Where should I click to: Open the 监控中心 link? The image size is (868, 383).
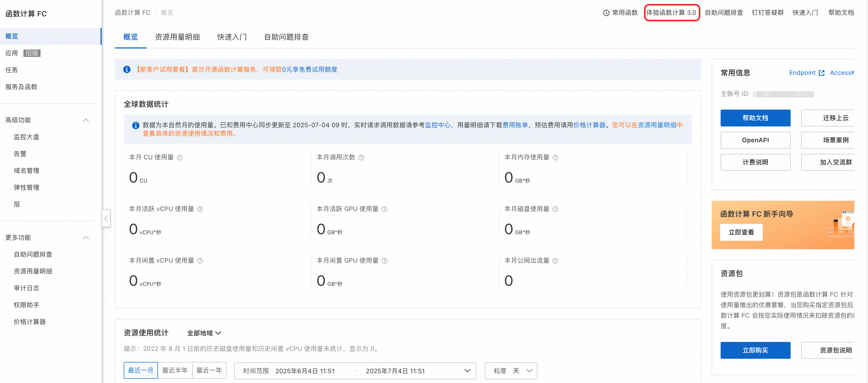click(437, 125)
